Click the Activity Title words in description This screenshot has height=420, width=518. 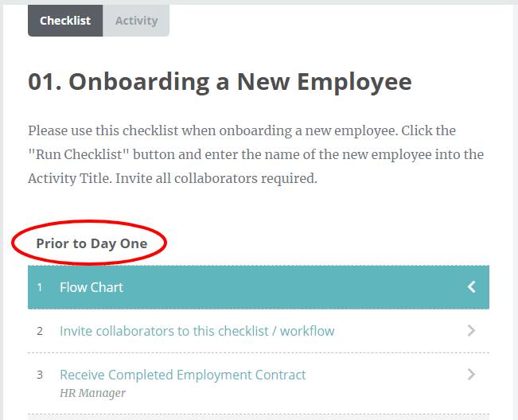pos(68,178)
